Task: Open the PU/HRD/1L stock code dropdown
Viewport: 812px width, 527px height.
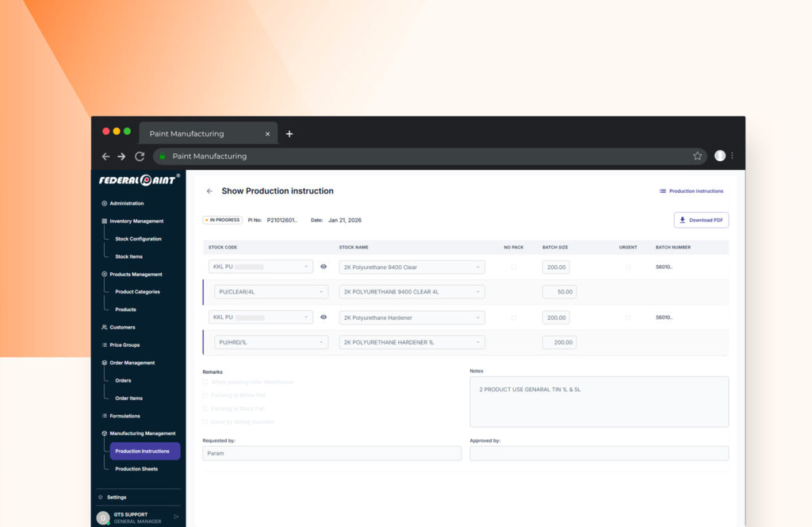Action: pyautogui.click(x=271, y=342)
